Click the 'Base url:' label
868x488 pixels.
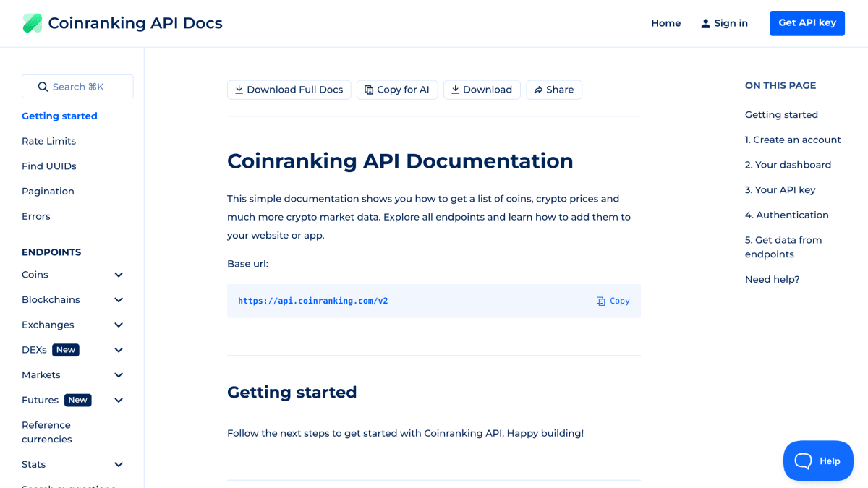click(247, 264)
